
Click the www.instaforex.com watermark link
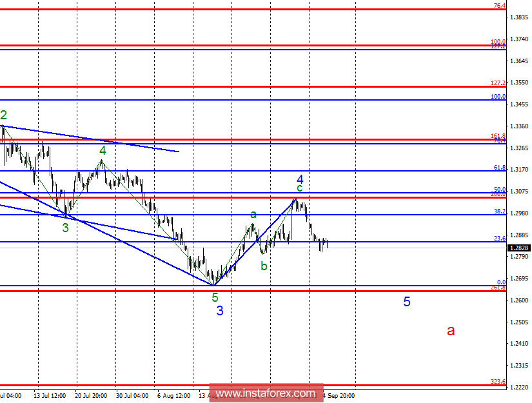tap(266, 392)
